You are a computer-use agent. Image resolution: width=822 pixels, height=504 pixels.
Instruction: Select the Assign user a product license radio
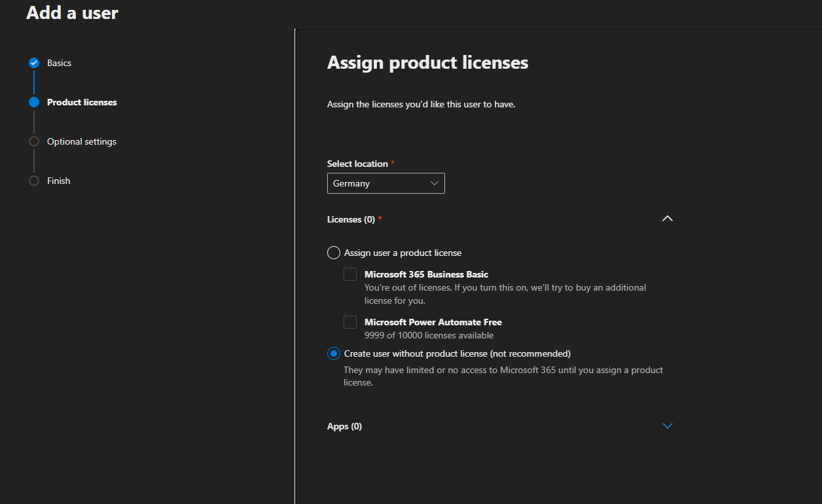click(334, 253)
